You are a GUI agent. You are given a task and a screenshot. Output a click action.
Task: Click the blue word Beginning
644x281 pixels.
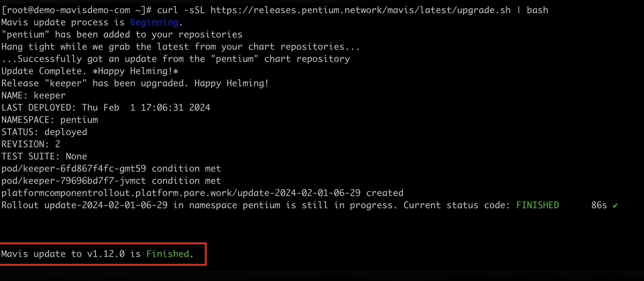tap(154, 22)
